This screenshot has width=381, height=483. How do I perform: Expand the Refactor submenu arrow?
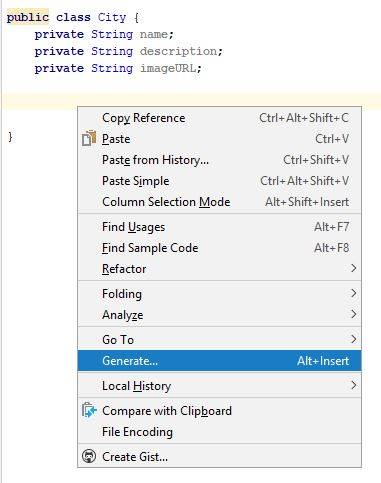tap(353, 268)
